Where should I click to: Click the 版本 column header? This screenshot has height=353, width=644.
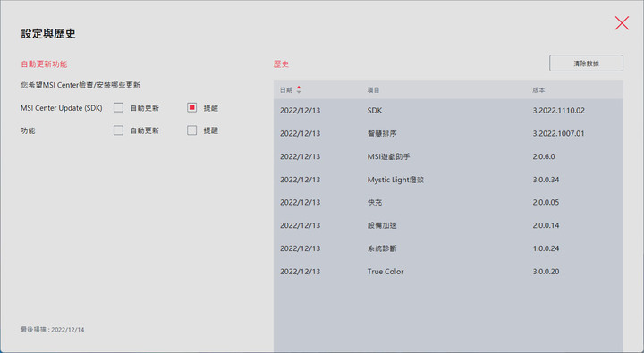click(538, 90)
